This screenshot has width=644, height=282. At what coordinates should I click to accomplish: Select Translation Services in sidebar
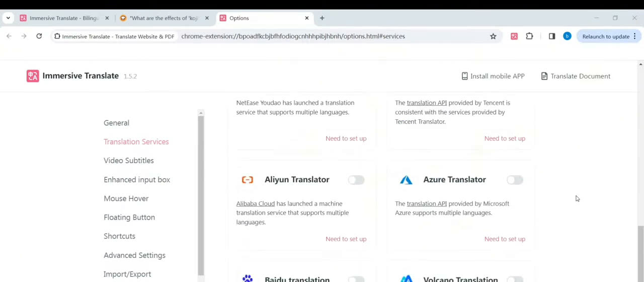click(136, 142)
